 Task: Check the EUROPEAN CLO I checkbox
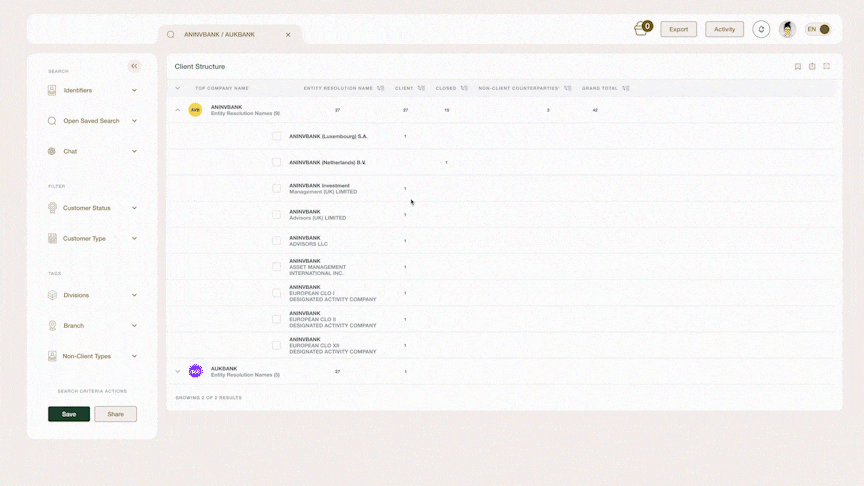277,293
